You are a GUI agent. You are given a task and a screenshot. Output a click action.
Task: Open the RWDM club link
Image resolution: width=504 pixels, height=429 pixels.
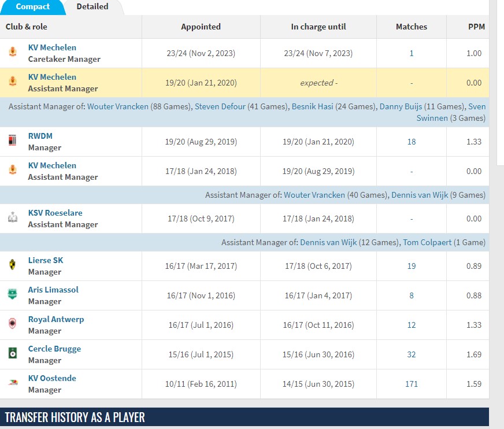40,136
